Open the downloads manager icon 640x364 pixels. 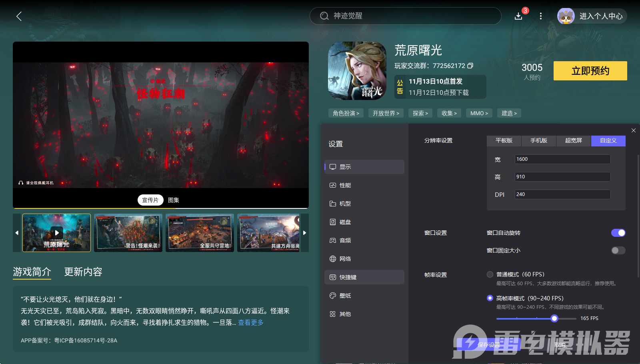click(x=518, y=16)
